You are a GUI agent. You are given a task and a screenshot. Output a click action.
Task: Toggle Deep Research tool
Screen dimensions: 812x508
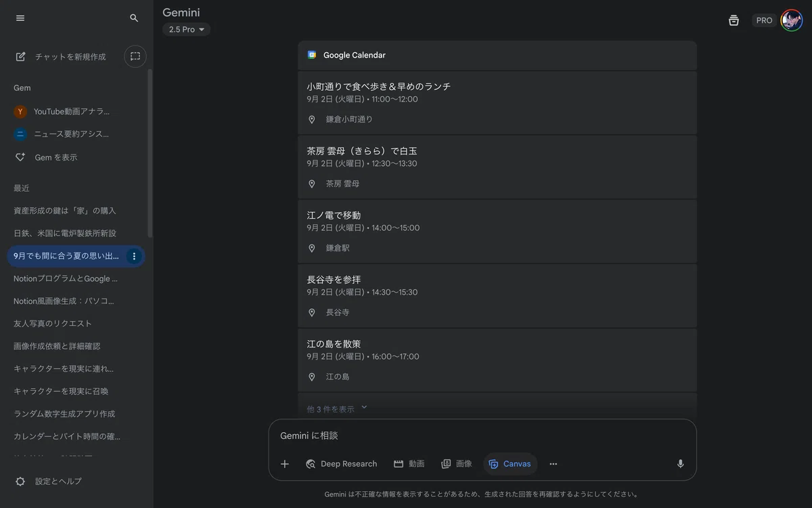tap(341, 464)
